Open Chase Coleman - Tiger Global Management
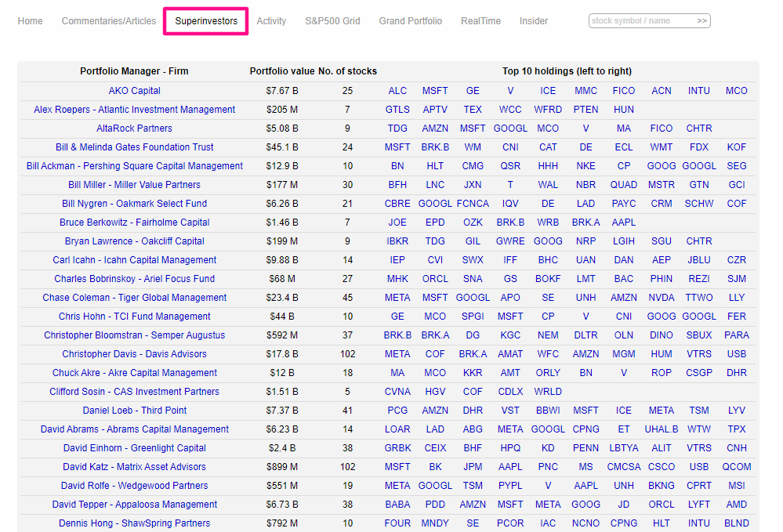Screen dimensions: 783x532 coord(134,298)
